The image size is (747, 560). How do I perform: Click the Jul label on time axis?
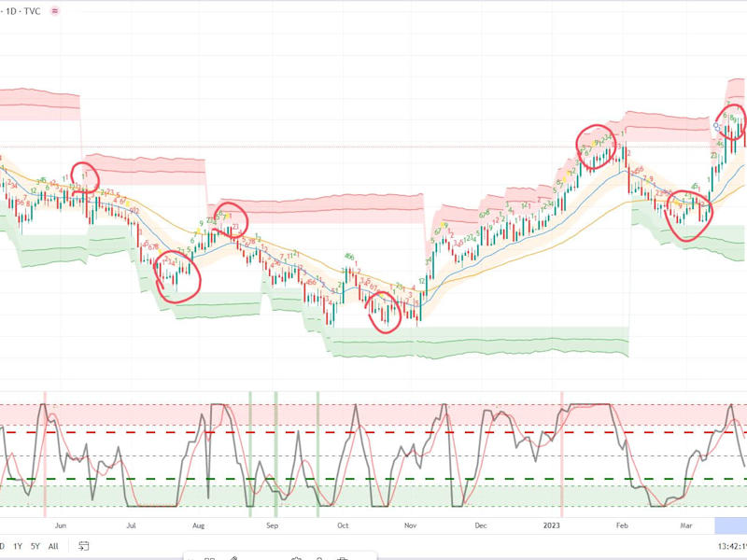[131, 525]
